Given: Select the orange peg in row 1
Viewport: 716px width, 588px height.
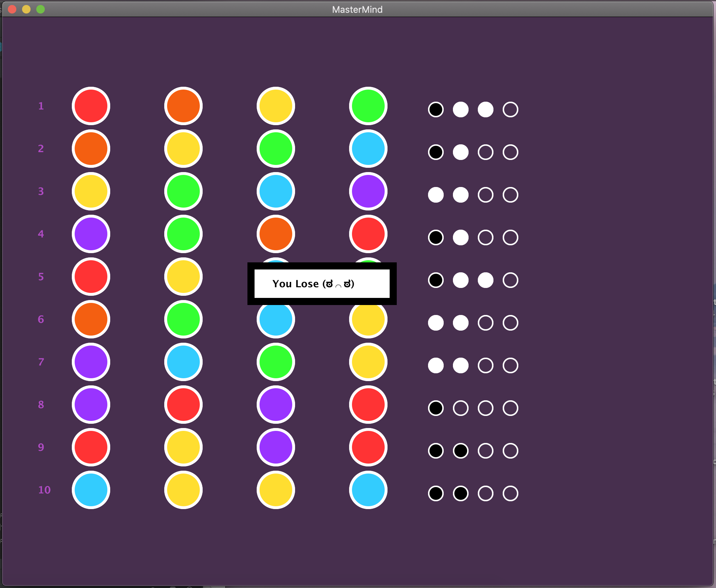Looking at the screenshot, I should click(183, 106).
